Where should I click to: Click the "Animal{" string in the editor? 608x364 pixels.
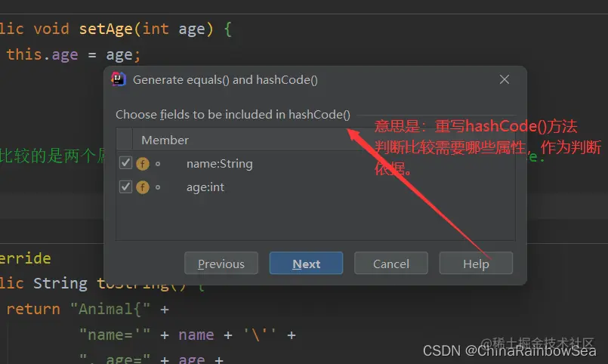[110, 309]
